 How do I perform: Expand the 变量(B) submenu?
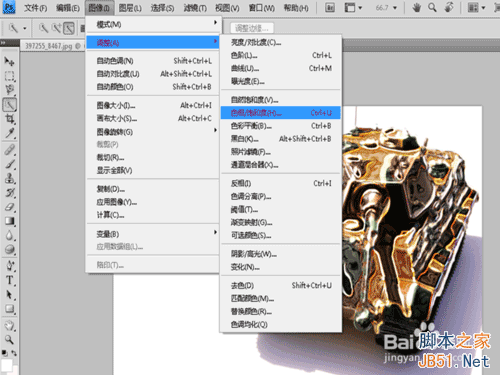(x=152, y=234)
